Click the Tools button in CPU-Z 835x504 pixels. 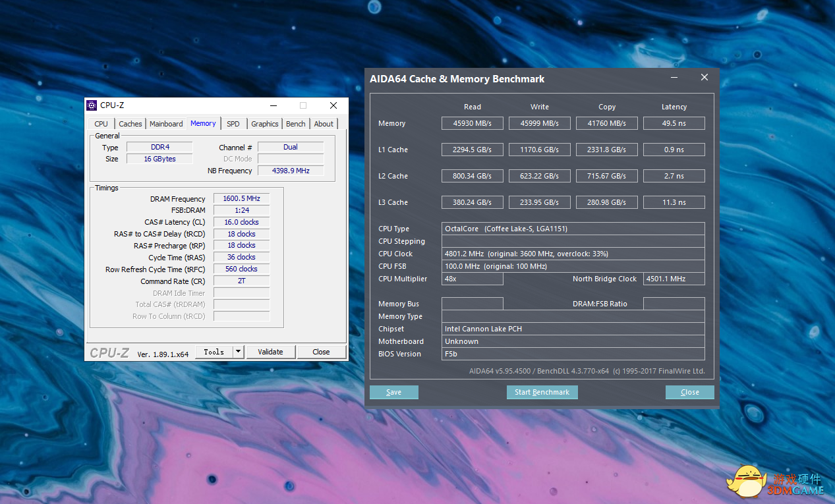coord(214,352)
